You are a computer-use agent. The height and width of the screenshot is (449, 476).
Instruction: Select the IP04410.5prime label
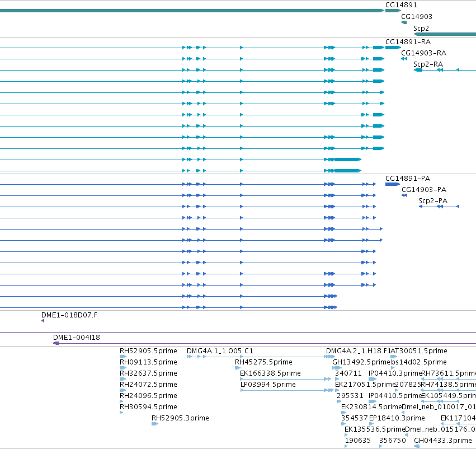(395, 396)
